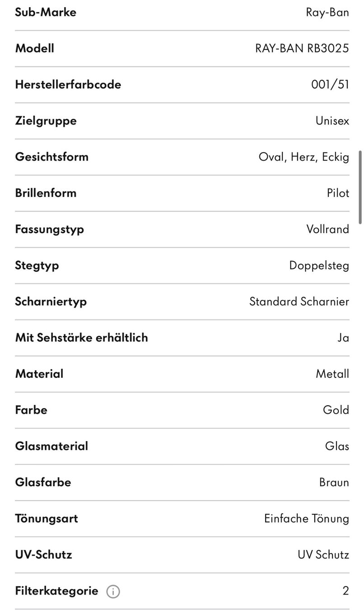Click the vertical scrollbar thumb
364x610 pixels.
(360, 188)
